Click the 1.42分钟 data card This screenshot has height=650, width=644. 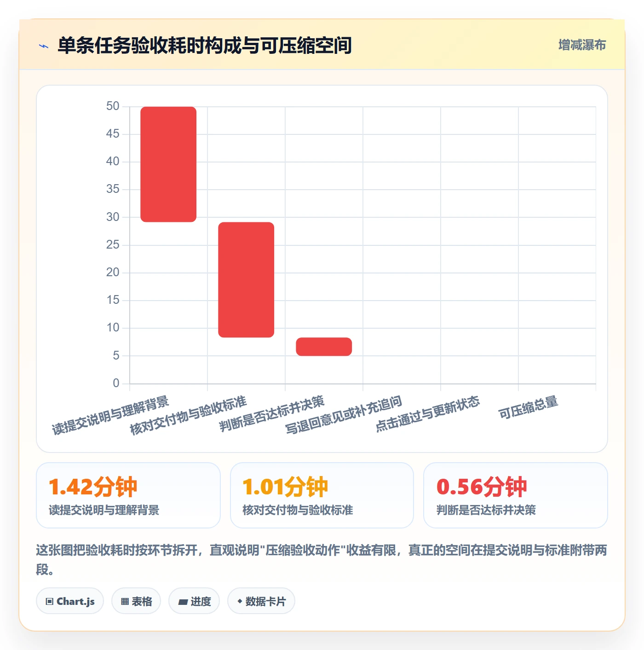pos(128,495)
